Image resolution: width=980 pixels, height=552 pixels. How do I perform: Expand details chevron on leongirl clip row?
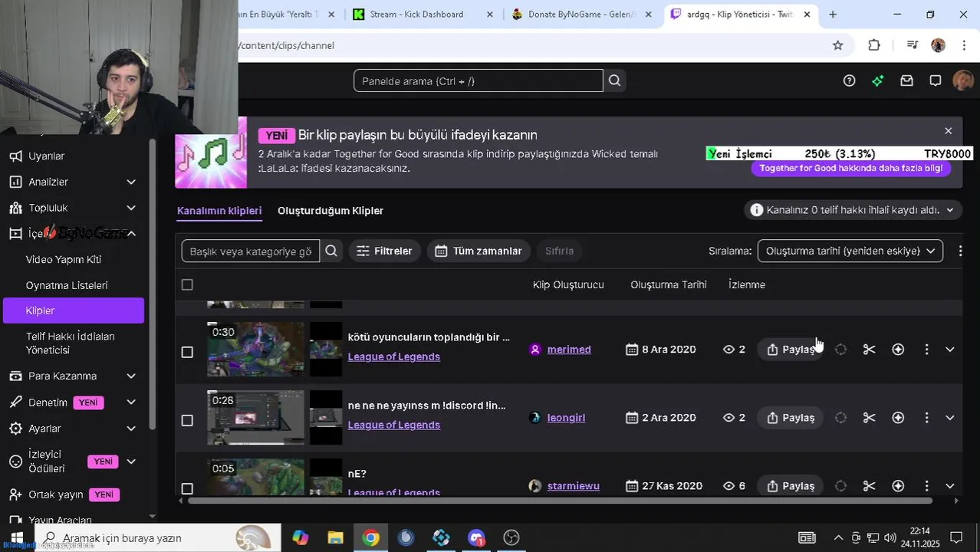click(949, 418)
